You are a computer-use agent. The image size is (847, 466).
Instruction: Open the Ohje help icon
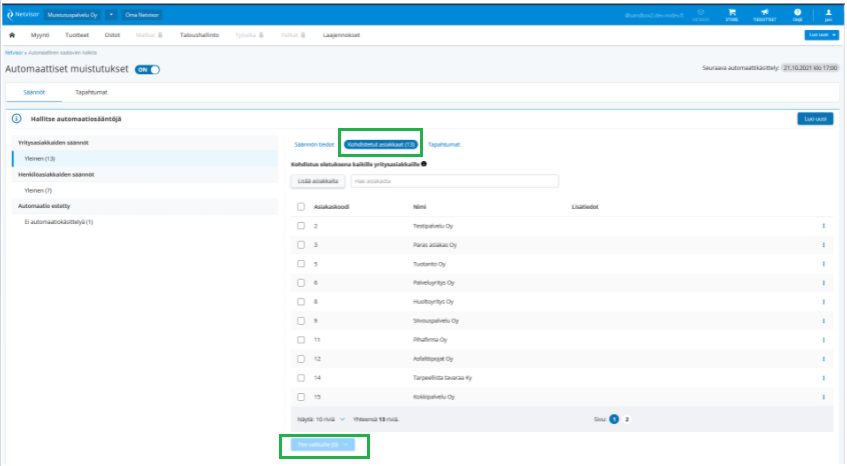click(x=797, y=15)
